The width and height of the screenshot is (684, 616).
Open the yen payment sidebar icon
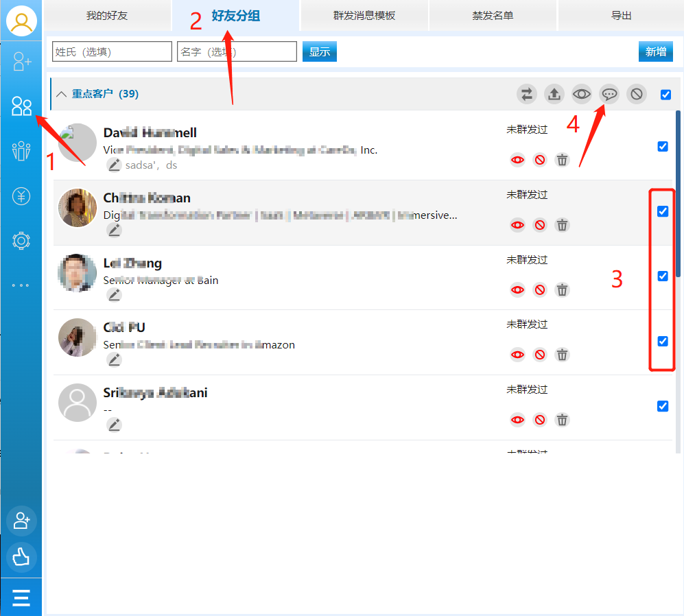click(x=21, y=197)
